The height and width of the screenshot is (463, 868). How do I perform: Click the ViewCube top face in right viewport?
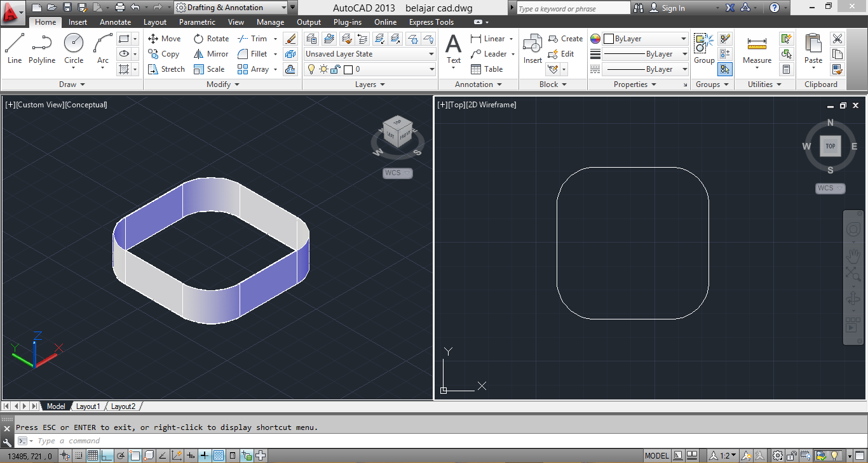pyautogui.click(x=830, y=146)
